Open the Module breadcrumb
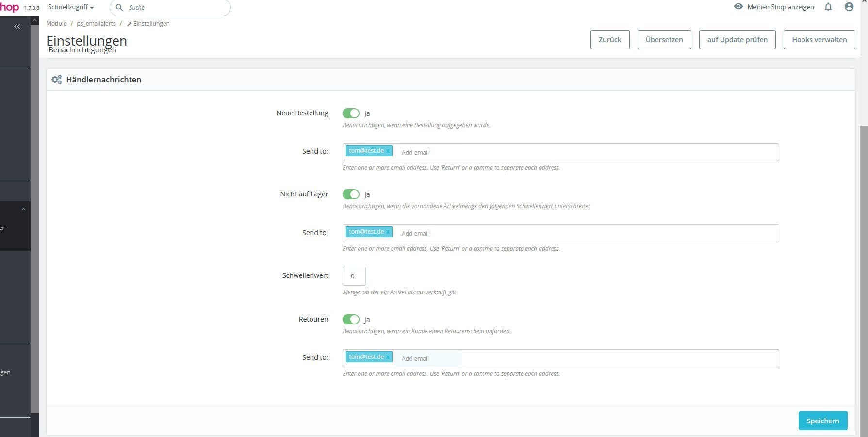Screen dimensions: 868x437 click(x=56, y=23)
